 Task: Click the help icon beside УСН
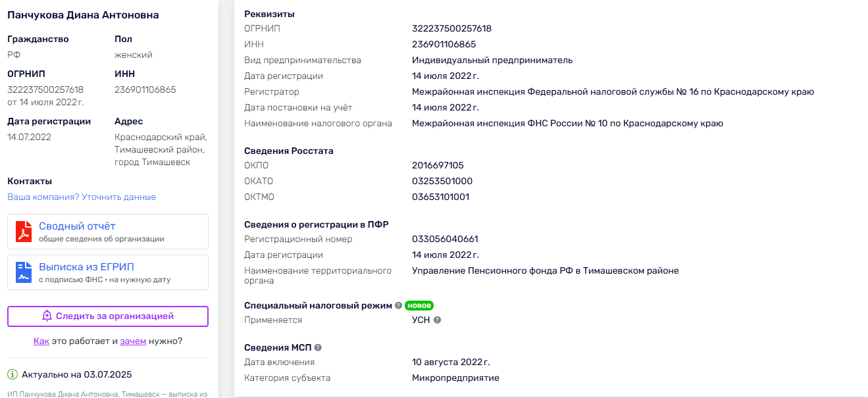tap(437, 320)
